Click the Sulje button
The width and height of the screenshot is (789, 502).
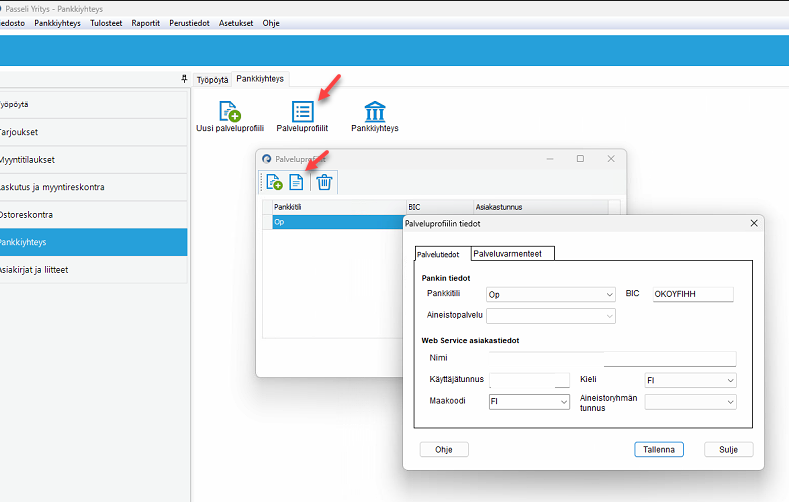click(x=728, y=450)
